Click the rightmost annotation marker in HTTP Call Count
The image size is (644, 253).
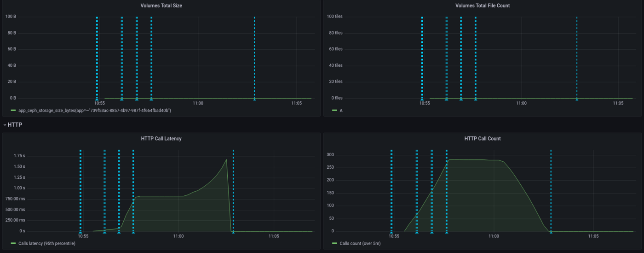[x=551, y=232]
